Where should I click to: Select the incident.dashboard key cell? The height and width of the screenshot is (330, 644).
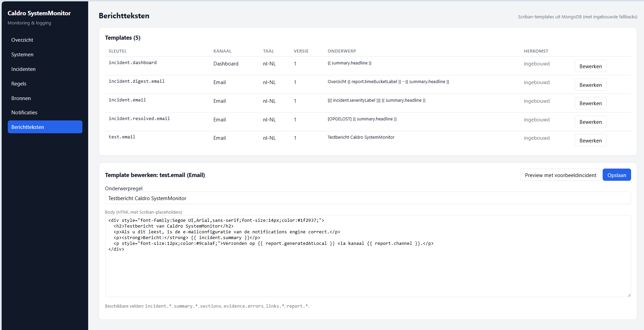point(133,63)
